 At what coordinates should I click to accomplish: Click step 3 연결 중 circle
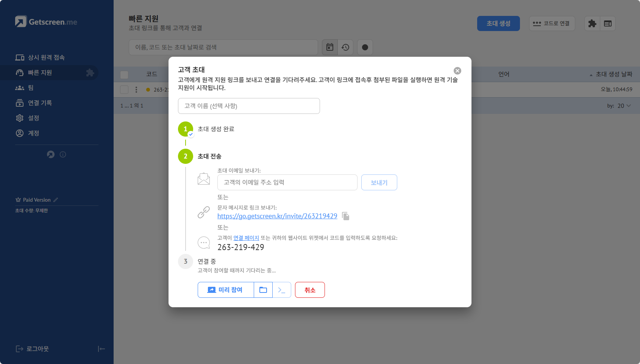pyautogui.click(x=186, y=261)
